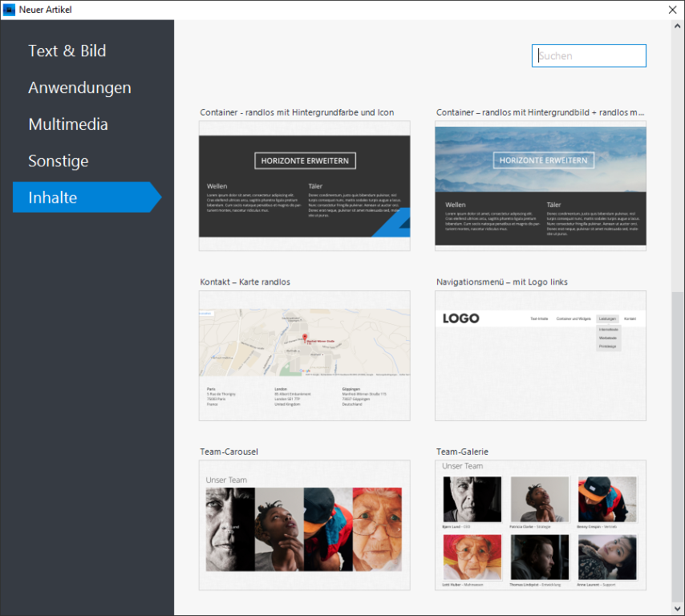685x616 pixels.
Task: Click the 'Team-Carousel' title text
Action: 229,452
